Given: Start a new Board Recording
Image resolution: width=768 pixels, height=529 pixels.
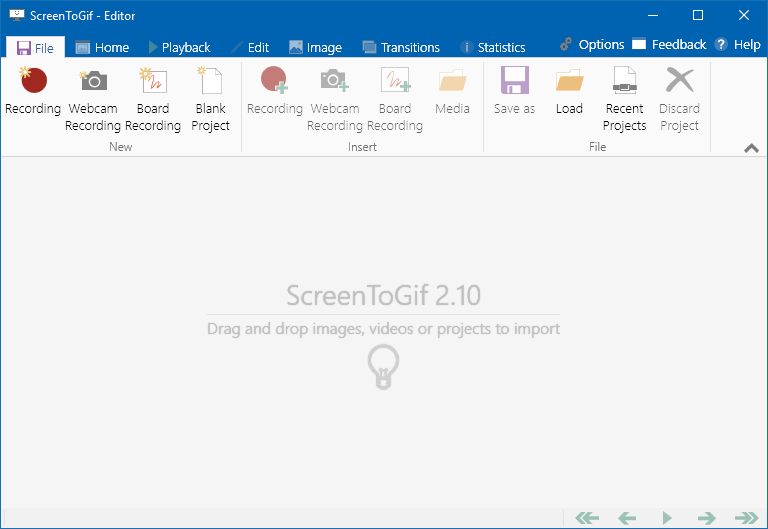Looking at the screenshot, I should point(153,99).
